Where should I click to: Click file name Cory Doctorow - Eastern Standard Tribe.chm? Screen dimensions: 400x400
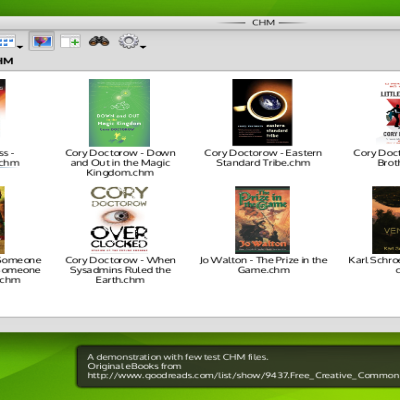263,158
